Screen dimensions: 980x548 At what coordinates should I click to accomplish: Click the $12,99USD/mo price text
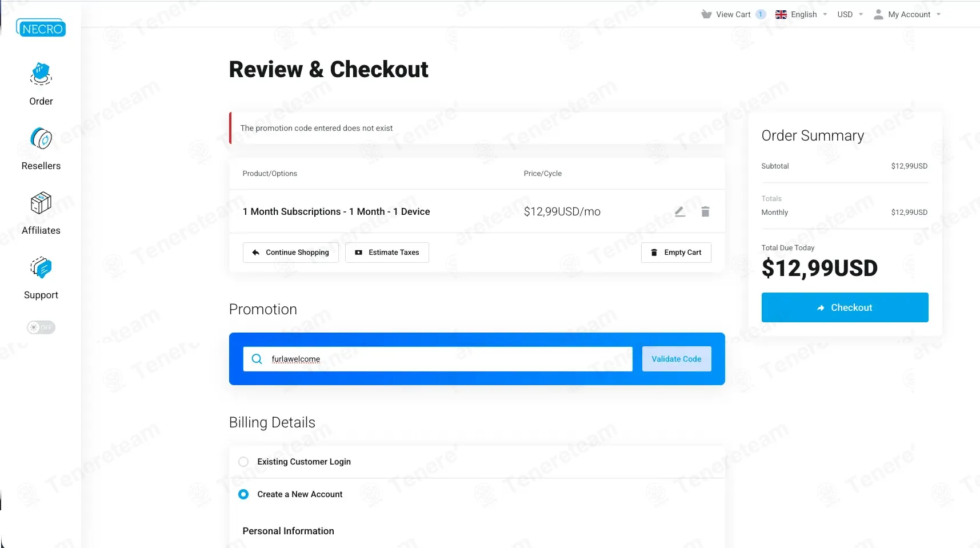point(562,211)
